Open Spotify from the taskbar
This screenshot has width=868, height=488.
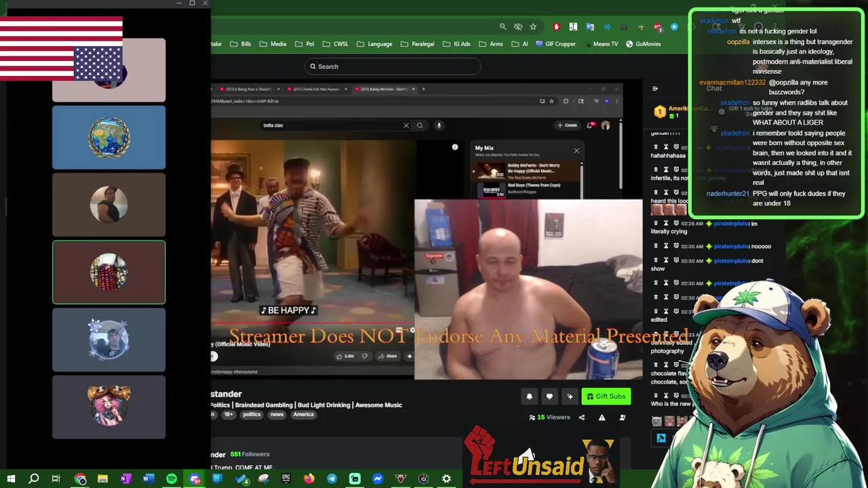click(x=172, y=479)
